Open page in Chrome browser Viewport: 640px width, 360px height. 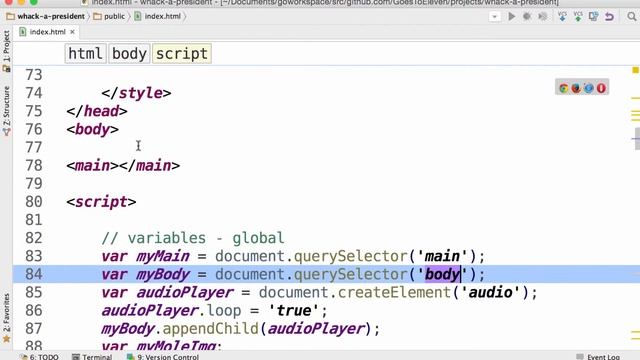point(564,88)
